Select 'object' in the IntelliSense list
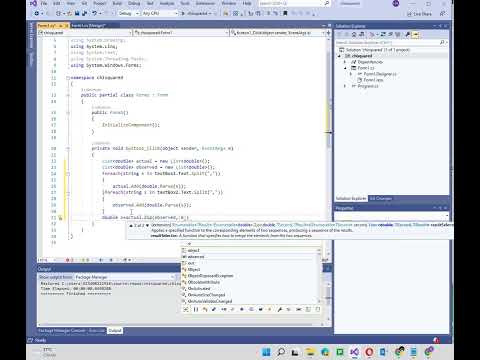The height and width of the screenshot is (360, 480). (251, 250)
